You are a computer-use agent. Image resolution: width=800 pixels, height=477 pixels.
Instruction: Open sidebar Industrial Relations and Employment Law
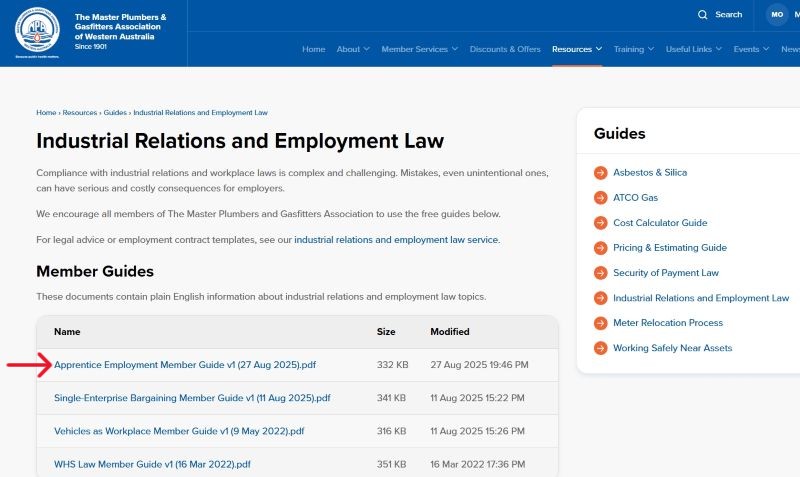[x=701, y=298]
